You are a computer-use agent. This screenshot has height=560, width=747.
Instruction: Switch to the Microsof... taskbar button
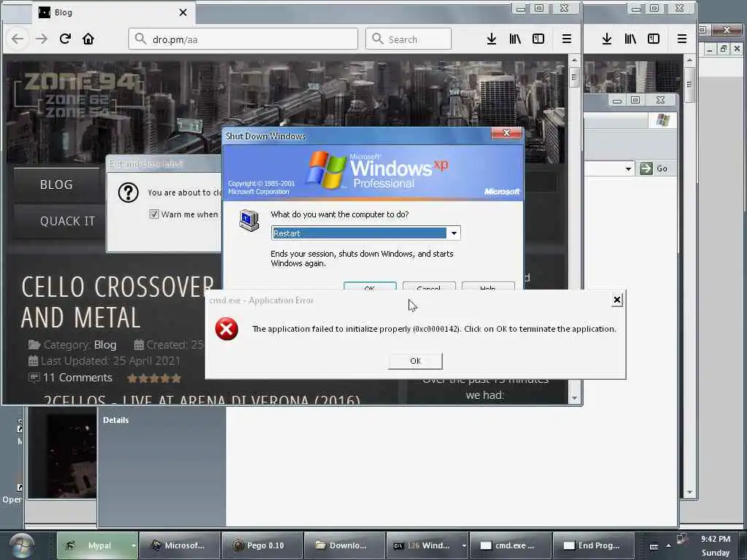(x=179, y=545)
